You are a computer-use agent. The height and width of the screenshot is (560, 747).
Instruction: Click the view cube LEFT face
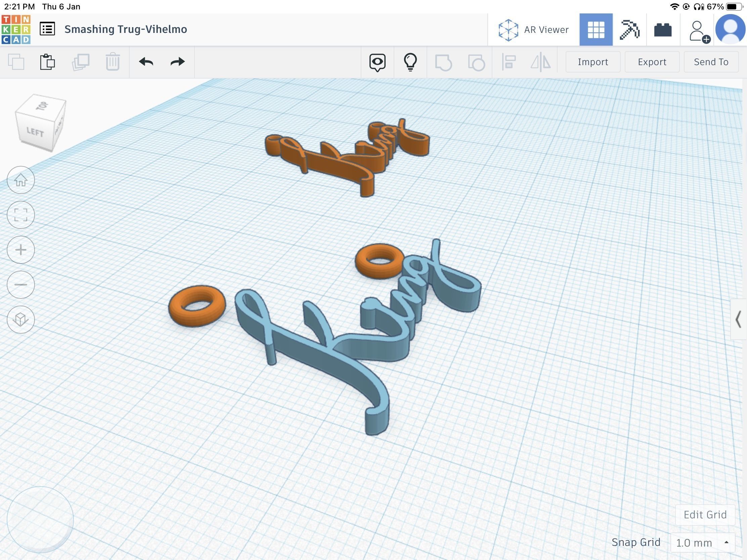(35, 132)
